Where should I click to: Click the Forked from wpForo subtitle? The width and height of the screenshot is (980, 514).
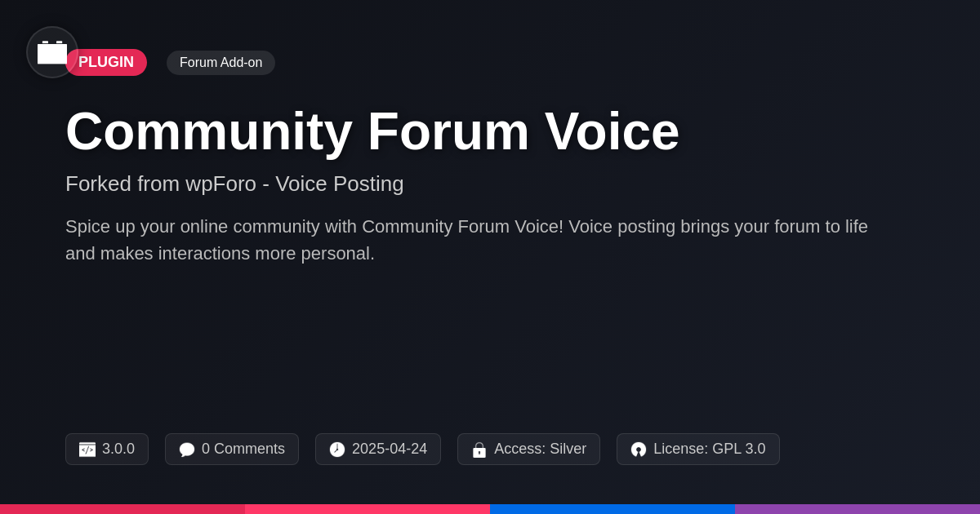coord(234,184)
